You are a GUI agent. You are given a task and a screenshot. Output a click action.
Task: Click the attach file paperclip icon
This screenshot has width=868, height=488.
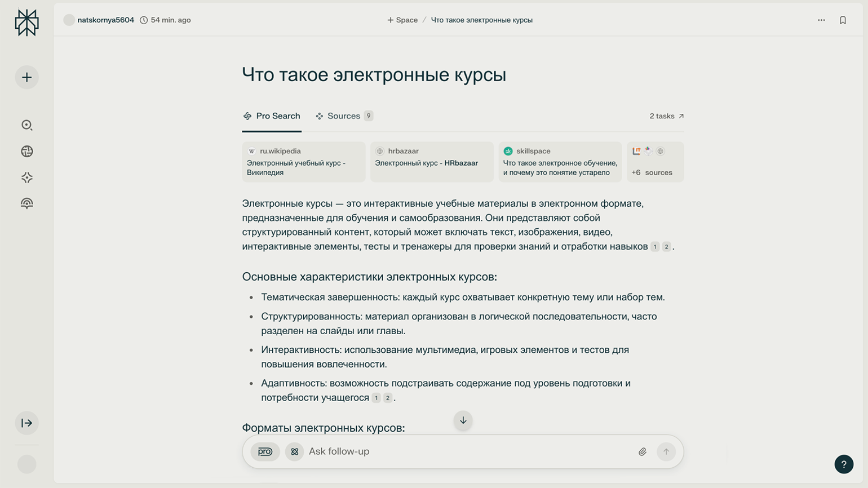[642, 452]
